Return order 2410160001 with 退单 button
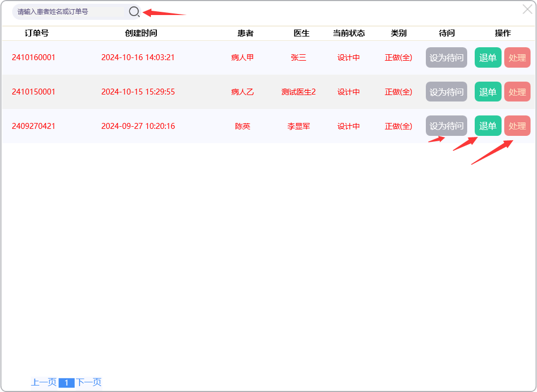Screen dimensions: 537x392 (x=488, y=57)
